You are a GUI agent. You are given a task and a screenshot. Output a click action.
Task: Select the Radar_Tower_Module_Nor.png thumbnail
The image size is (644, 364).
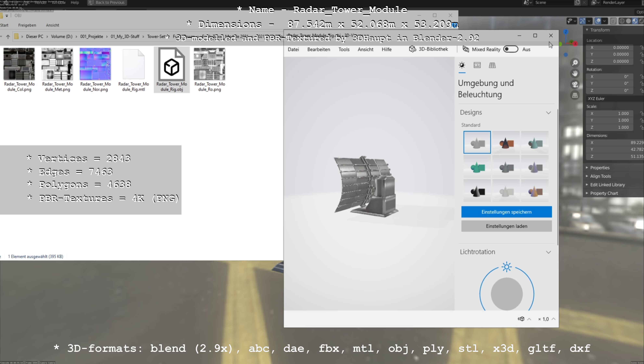95,64
